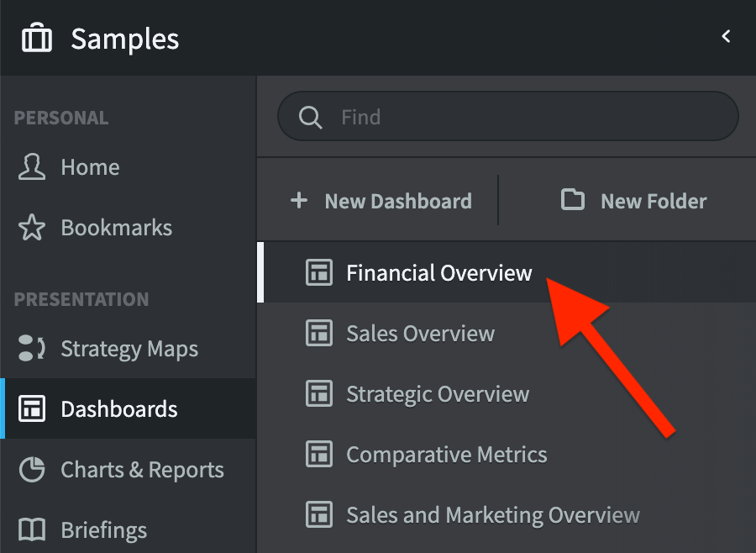Screen dimensions: 756x553
Task: Collapse the panel using the top-right chevron
Action: pos(726,37)
